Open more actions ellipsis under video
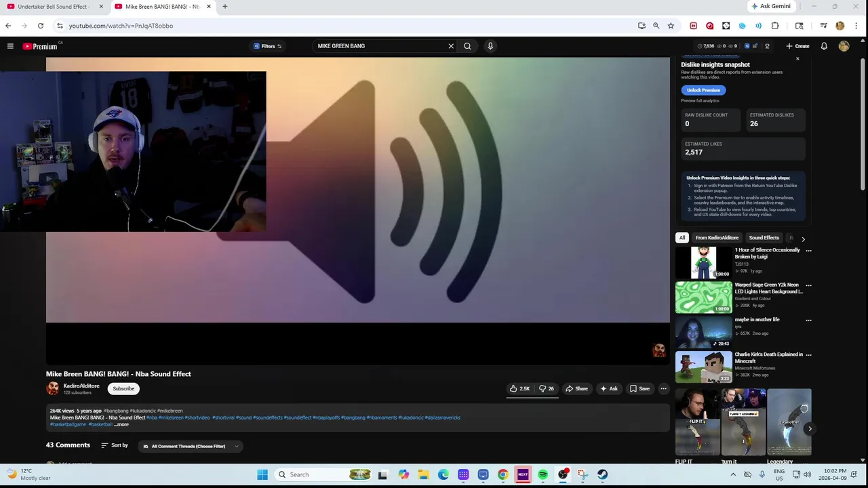This screenshot has height=488, width=868. click(x=663, y=388)
